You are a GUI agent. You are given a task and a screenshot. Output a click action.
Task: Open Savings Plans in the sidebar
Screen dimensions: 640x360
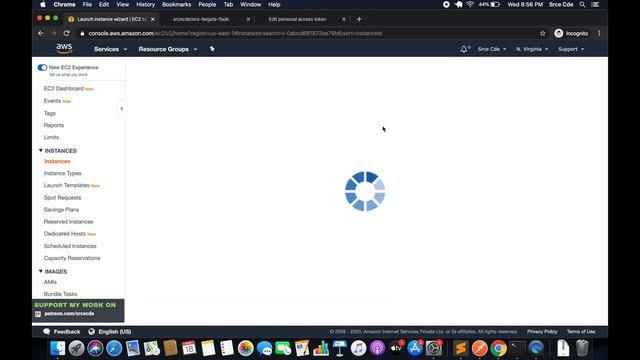tap(61, 209)
